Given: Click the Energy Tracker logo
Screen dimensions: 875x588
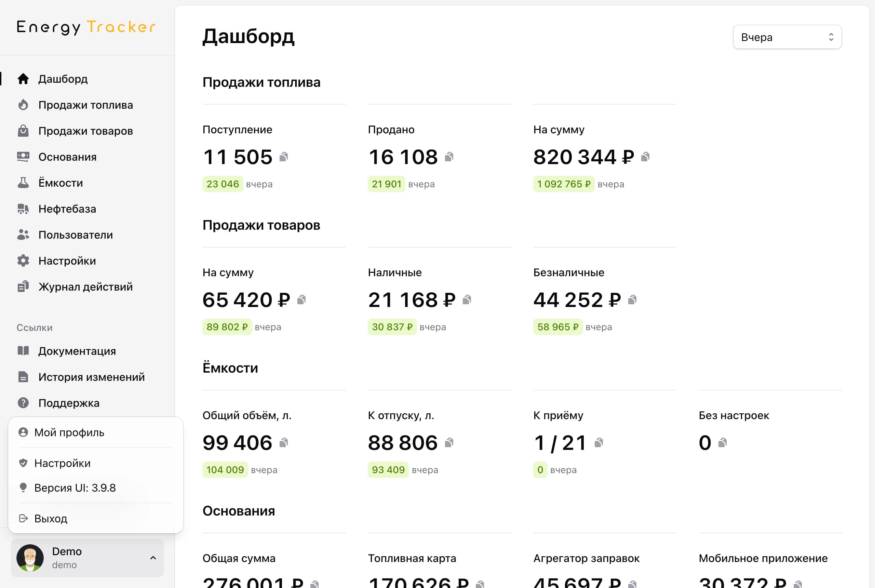Looking at the screenshot, I should tap(86, 27).
